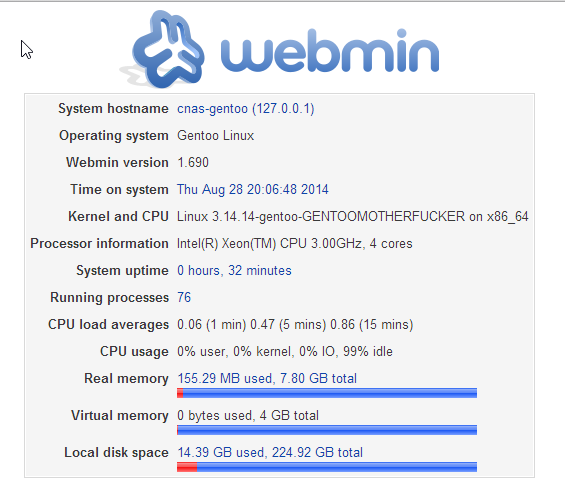Click the Local disk space usage bar
This screenshot has width=565, height=492.
327,467
